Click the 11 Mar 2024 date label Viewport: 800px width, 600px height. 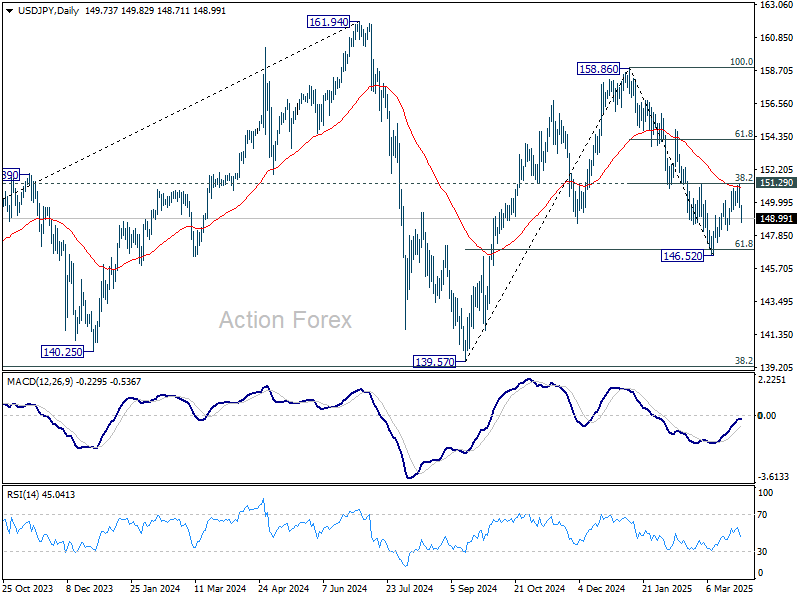point(220,588)
